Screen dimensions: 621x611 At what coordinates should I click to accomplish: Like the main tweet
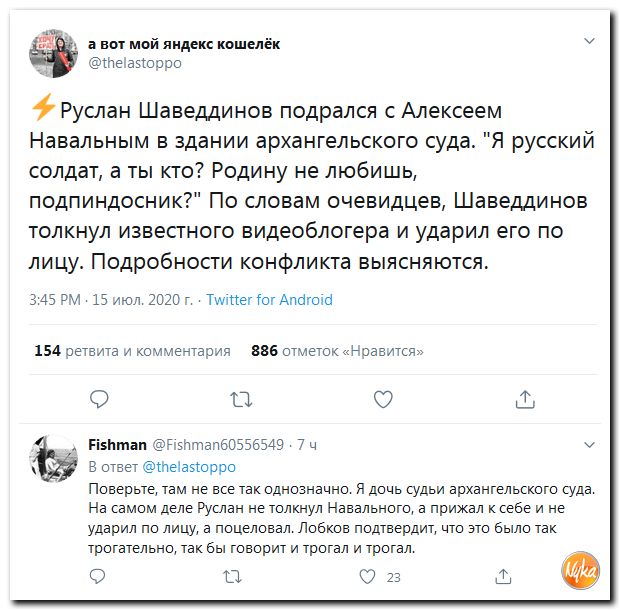coord(383,400)
